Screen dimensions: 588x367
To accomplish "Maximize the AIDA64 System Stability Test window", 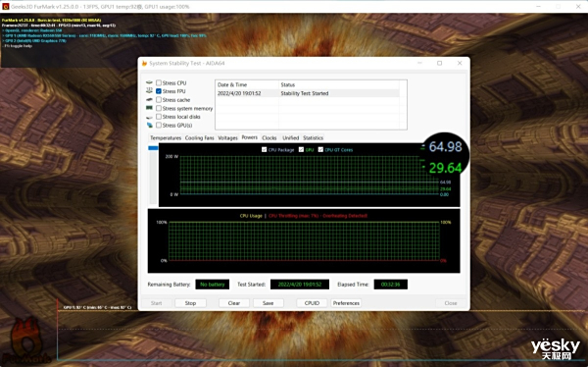I will [x=439, y=63].
